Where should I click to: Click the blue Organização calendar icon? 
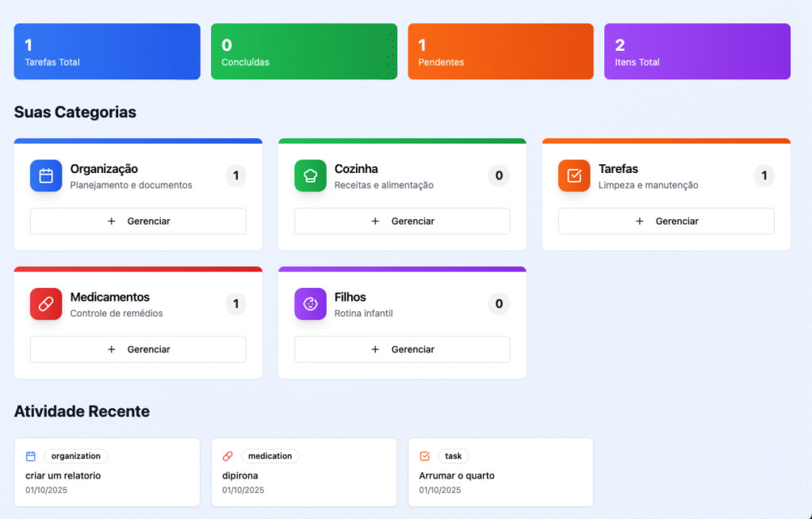point(46,176)
